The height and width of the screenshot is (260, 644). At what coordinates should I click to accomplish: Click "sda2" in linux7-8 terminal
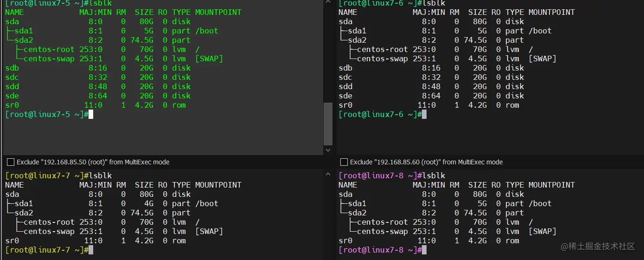click(x=357, y=213)
